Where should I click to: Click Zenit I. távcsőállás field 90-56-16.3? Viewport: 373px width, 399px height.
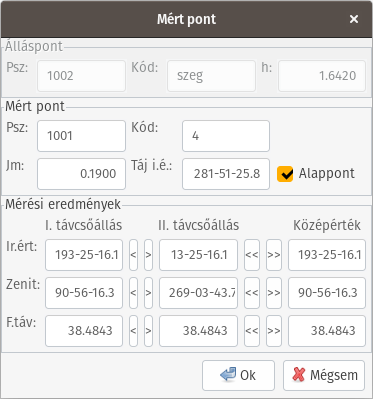pyautogui.click(x=84, y=293)
